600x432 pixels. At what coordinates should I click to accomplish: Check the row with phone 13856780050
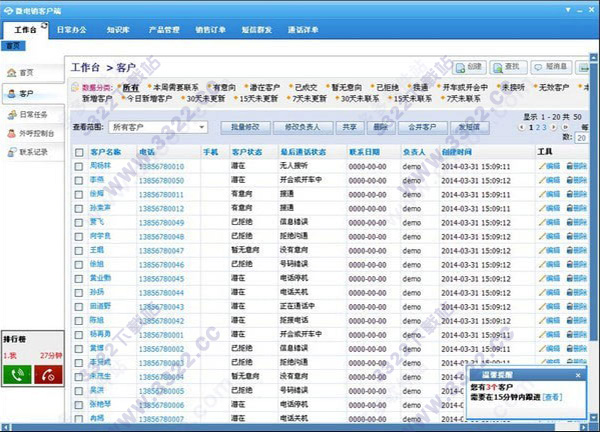click(79, 181)
